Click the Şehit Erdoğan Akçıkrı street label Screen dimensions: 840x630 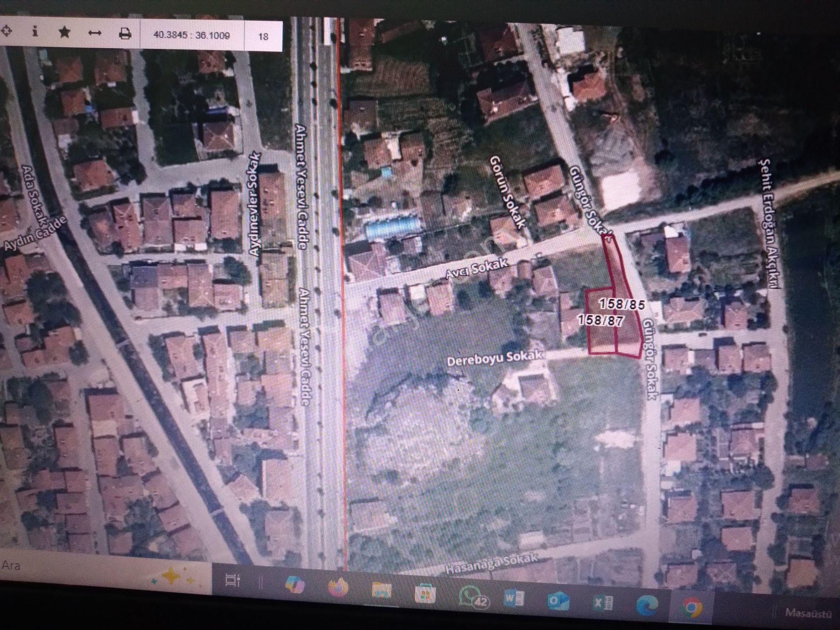point(770,224)
